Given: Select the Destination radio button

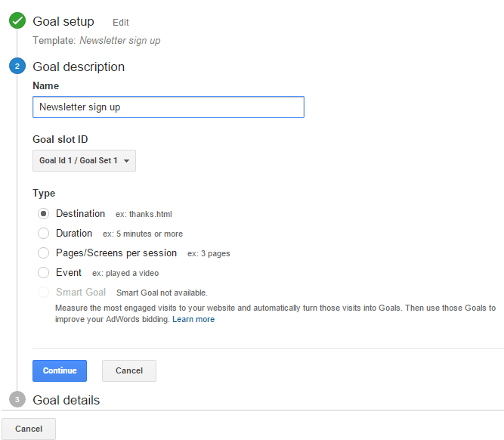Looking at the screenshot, I should coord(43,213).
